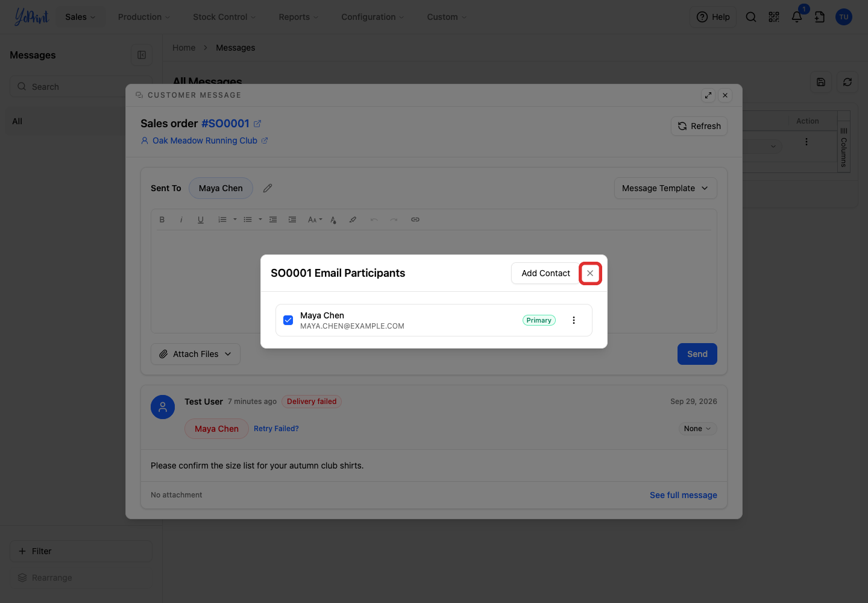Expand Attach Files dropdown
The height and width of the screenshot is (603, 868).
click(x=195, y=354)
